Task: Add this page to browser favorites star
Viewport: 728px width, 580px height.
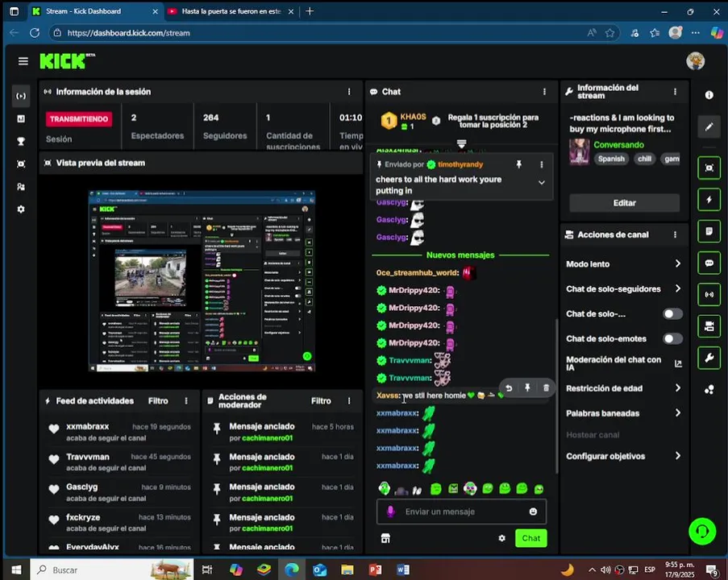Action: tap(609, 33)
